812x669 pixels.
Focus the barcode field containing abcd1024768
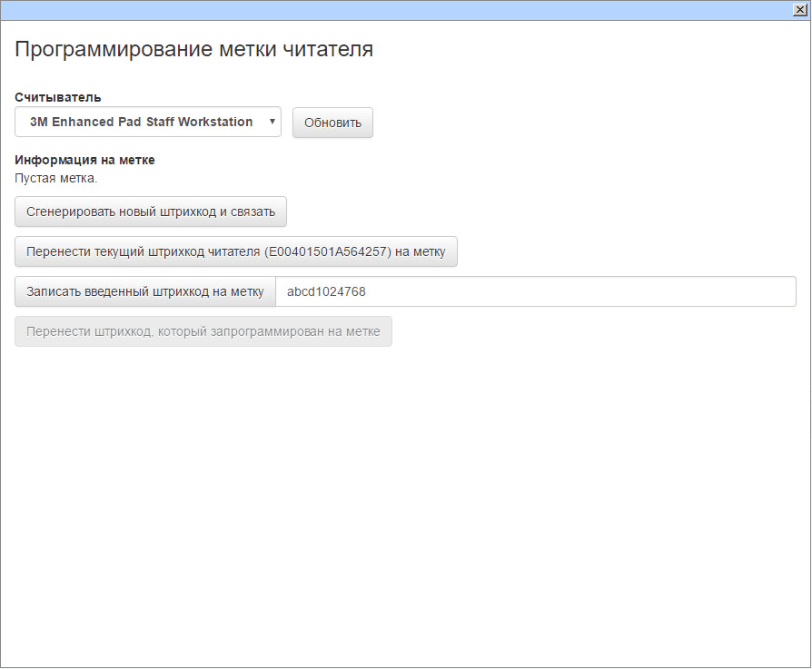[x=536, y=291]
